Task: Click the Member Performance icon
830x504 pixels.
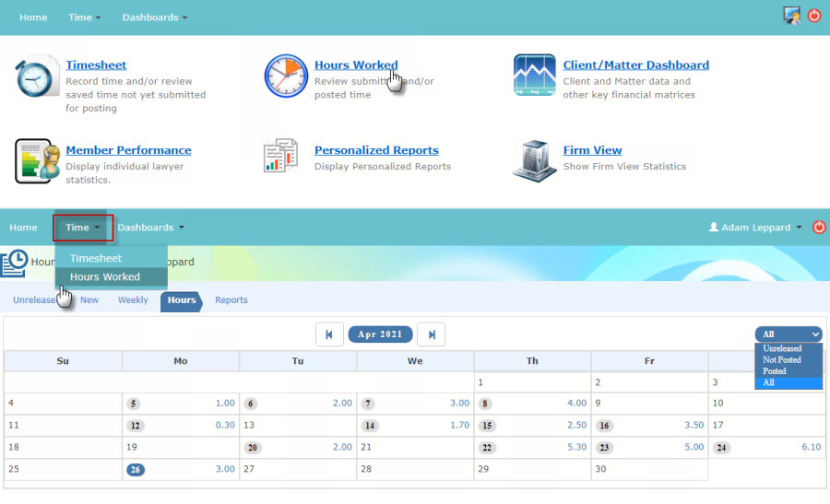Action: coord(37,160)
